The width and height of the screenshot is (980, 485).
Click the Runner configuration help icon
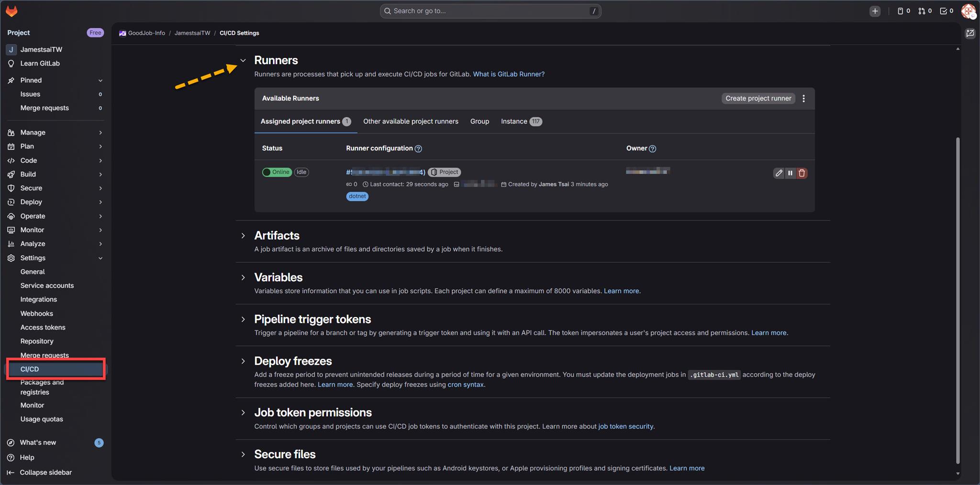coord(418,149)
